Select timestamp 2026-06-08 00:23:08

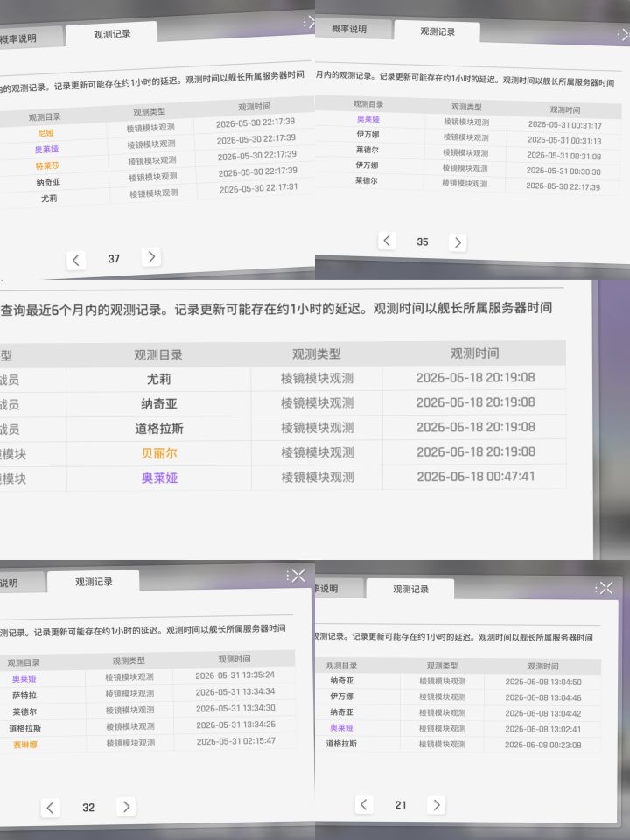[543, 745]
